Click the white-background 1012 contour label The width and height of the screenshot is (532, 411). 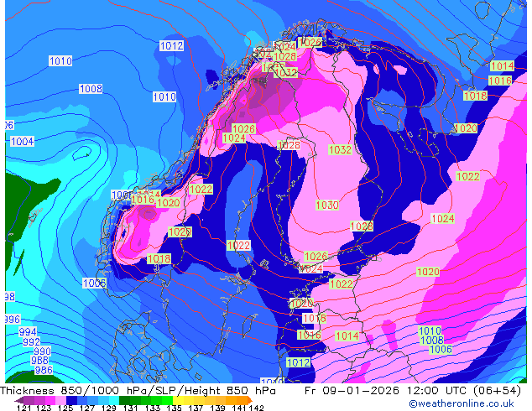(172, 46)
